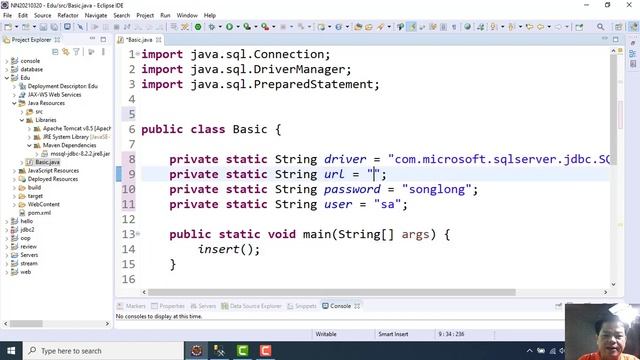This screenshot has height=360, width=640.
Task: Click the Last Edit Location arrow icon
Action: click(x=530, y=27)
